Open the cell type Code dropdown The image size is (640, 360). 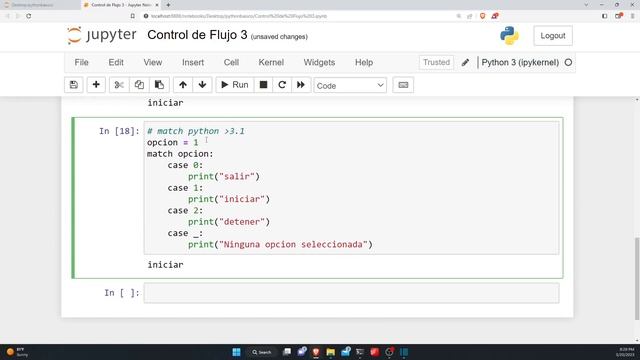pos(350,85)
